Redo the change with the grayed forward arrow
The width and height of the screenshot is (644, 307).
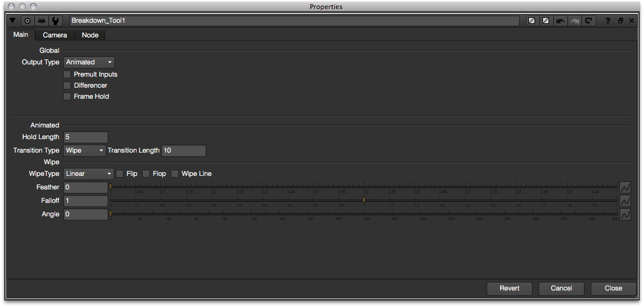(574, 21)
